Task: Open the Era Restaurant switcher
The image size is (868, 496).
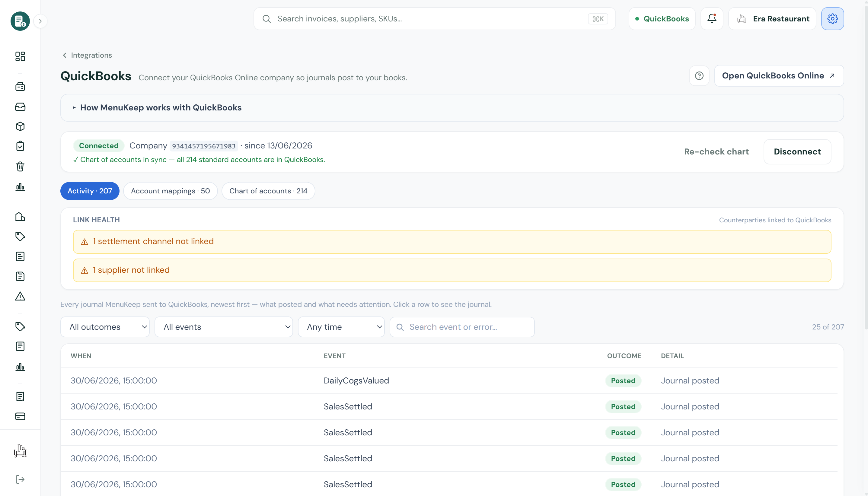Action: coord(772,19)
